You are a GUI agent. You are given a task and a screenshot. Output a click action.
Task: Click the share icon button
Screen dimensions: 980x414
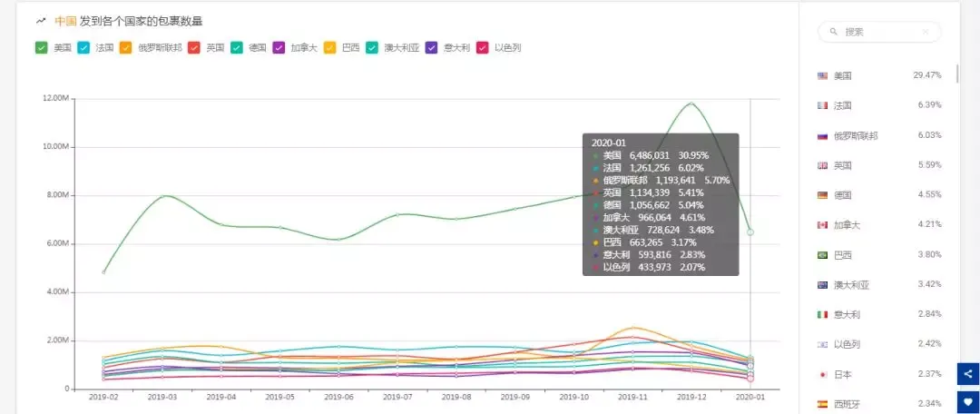click(x=968, y=374)
